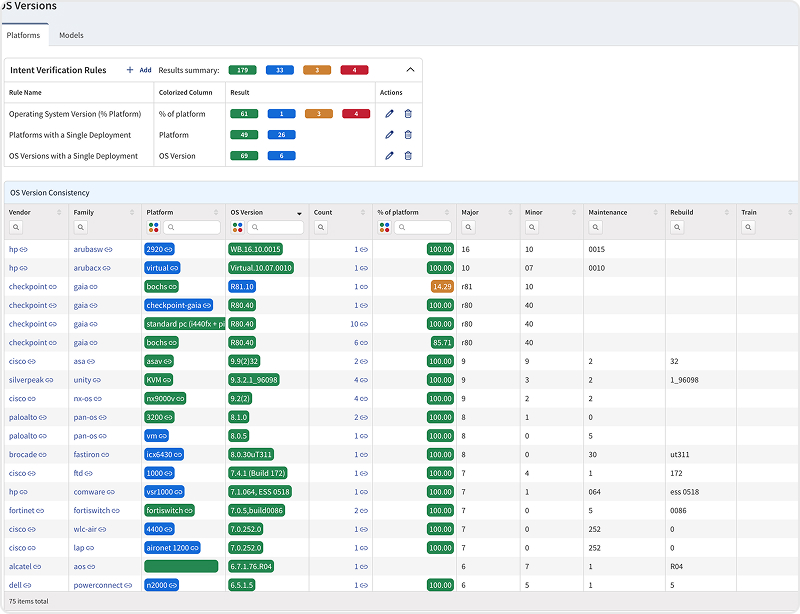
Task: Open the fortiswitch family link
Action: coord(93,511)
